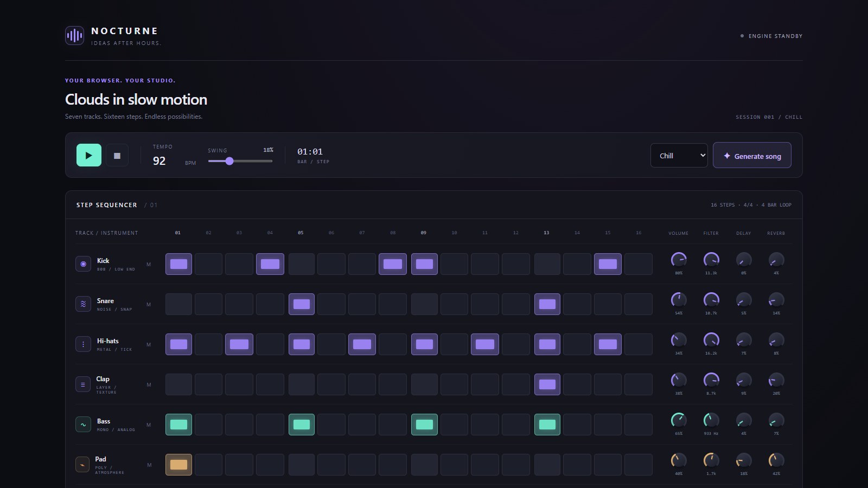
Task: Click the Hi-hats track icon
Action: pyautogui.click(x=83, y=344)
